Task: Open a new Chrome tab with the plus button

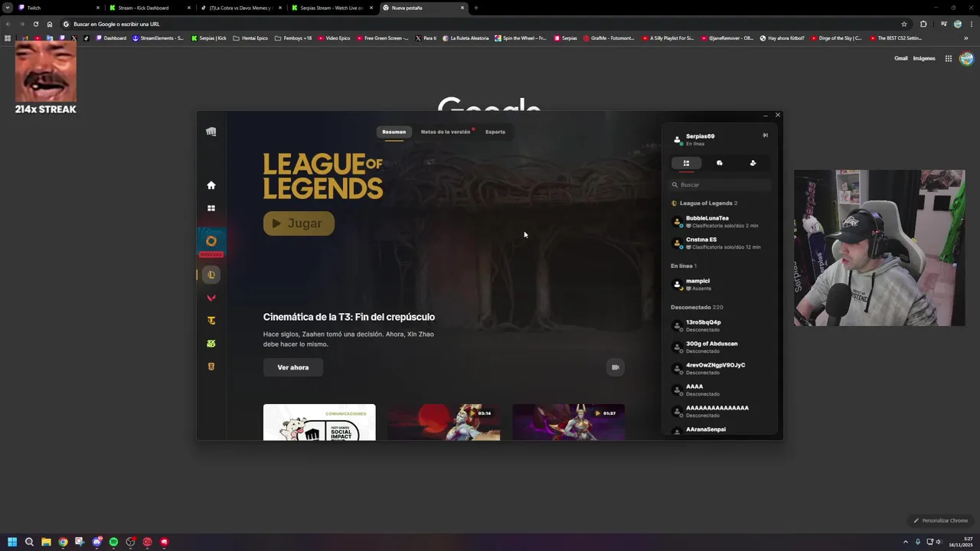Action: click(475, 8)
